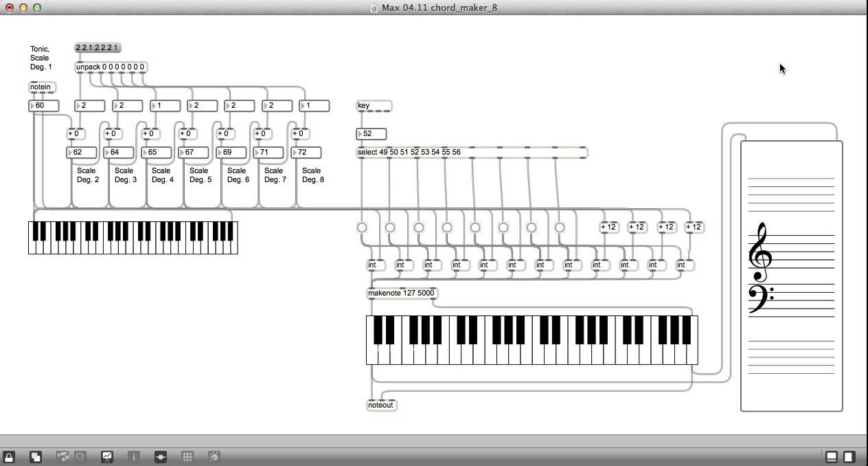Click the music staff nslider display
Screen dimensions: 868x466
pos(792,276)
